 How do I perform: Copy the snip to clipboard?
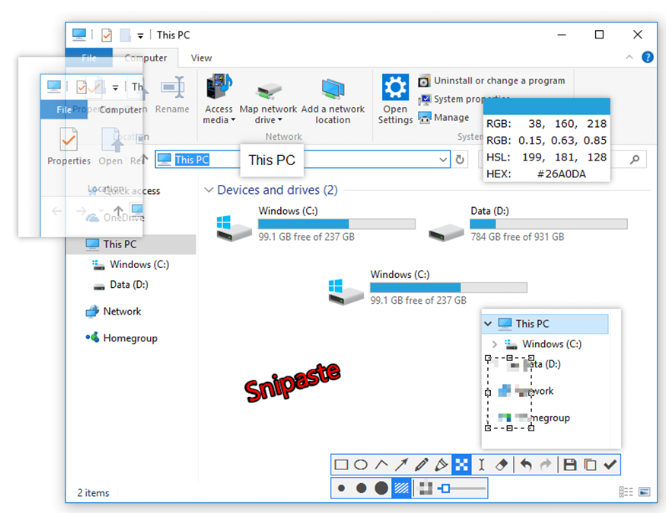point(590,465)
